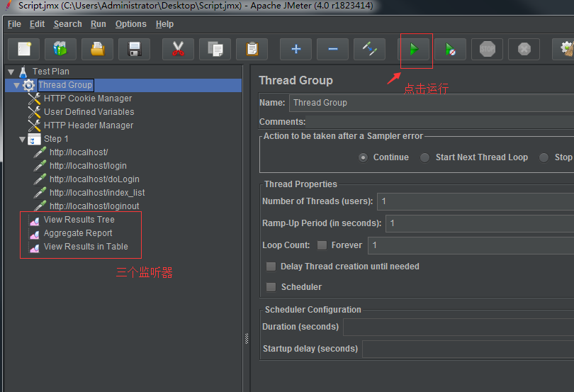The height and width of the screenshot is (392, 574).
Task: Select the Test Plan tree label
Action: pyautogui.click(x=51, y=72)
